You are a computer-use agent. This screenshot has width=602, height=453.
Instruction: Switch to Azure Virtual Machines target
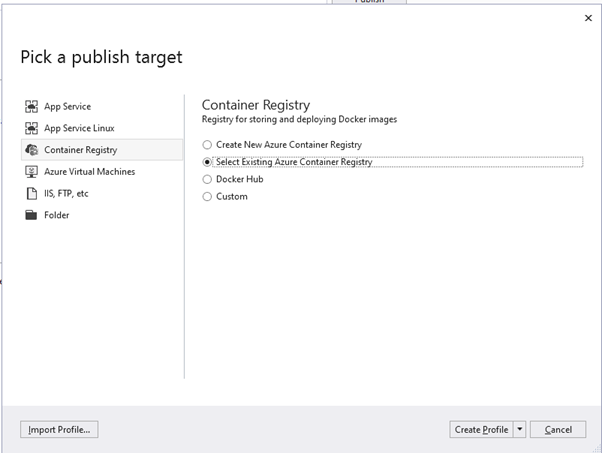point(102,172)
